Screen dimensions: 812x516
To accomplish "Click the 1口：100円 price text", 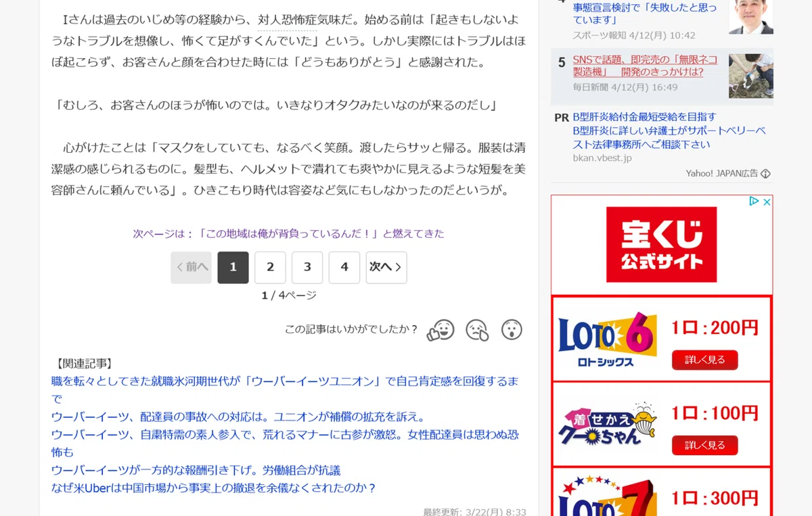I will tap(715, 413).
